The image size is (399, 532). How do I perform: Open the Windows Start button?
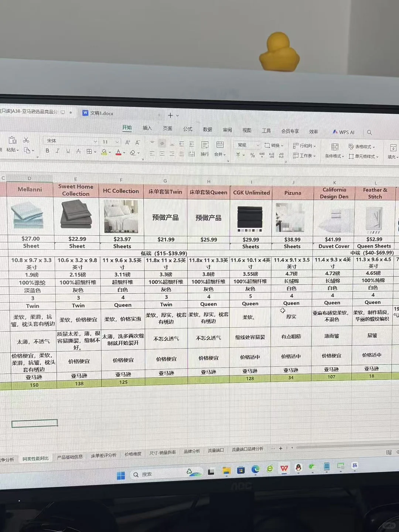point(121,475)
